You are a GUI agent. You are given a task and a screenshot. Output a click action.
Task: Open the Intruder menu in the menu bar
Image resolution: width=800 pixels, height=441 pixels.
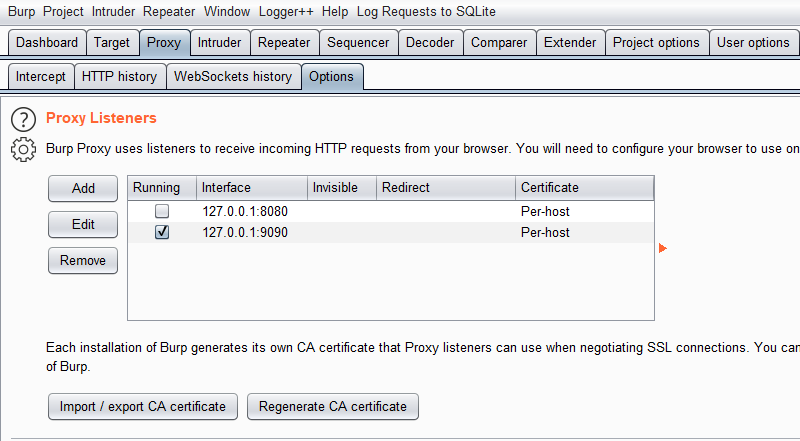click(113, 11)
